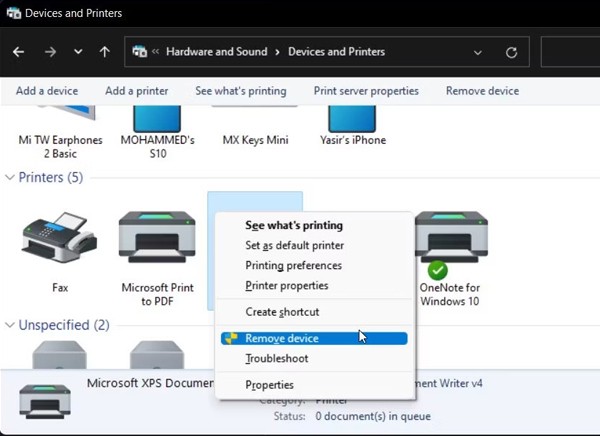The width and height of the screenshot is (600, 436).
Task: Go forward with the right arrow button
Action: [x=50, y=52]
